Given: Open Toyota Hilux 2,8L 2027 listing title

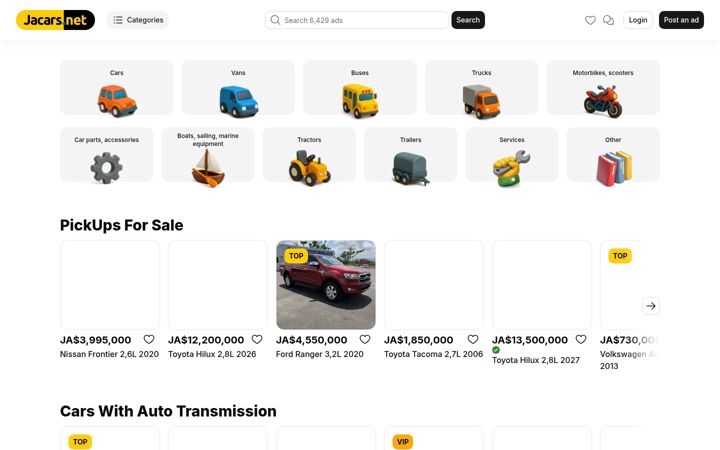Looking at the screenshot, I should tap(536, 360).
